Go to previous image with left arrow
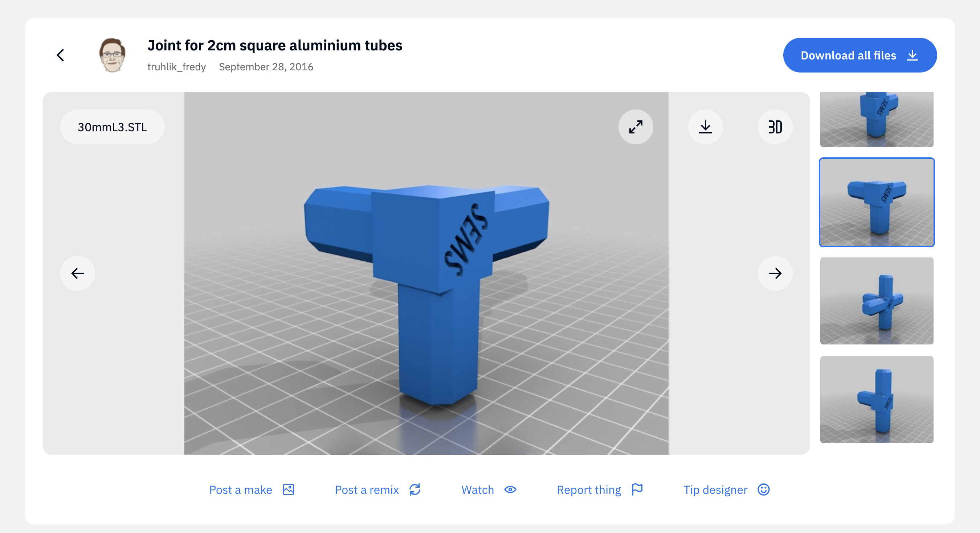 point(78,273)
